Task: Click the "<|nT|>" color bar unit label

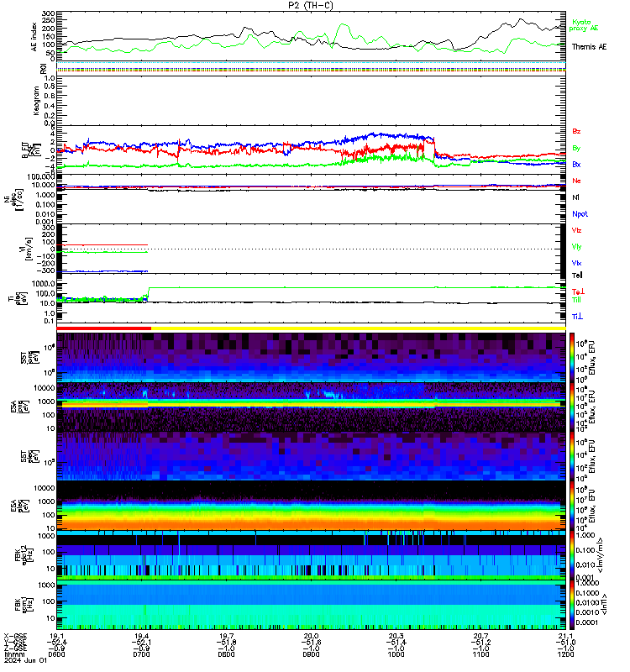Action: [x=603, y=605]
